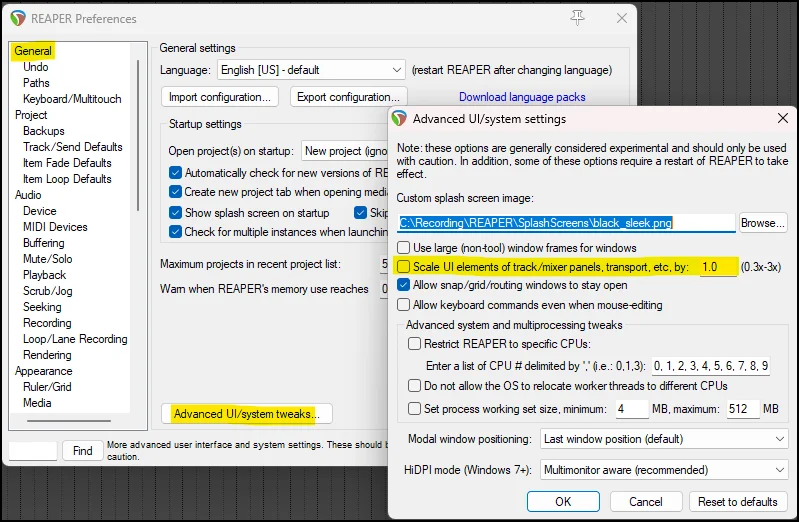Click the UI scale value field showing 1.0

point(718,267)
